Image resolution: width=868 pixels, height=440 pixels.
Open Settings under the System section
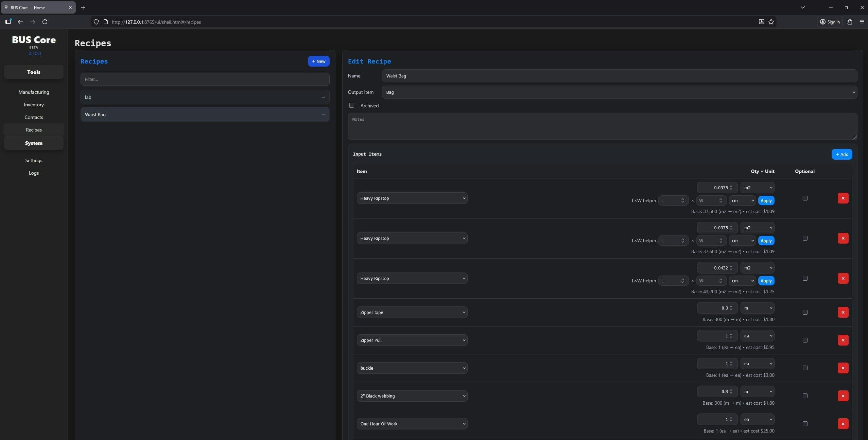point(34,160)
